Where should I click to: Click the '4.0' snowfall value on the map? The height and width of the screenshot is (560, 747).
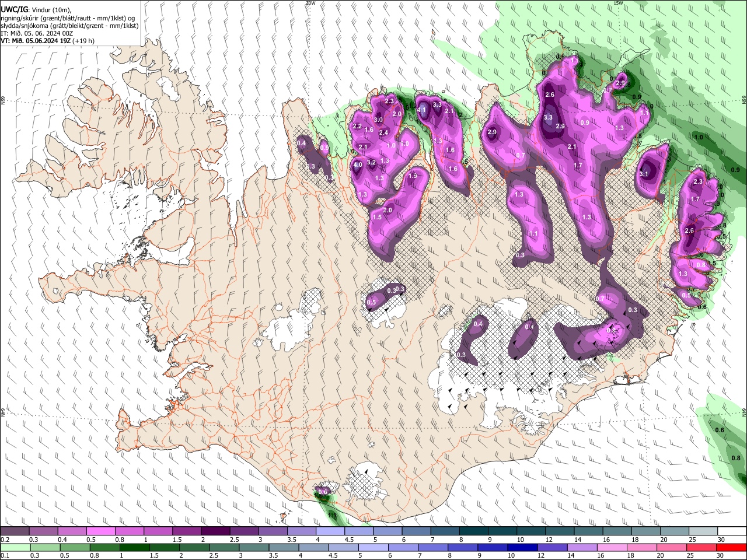[358, 165]
